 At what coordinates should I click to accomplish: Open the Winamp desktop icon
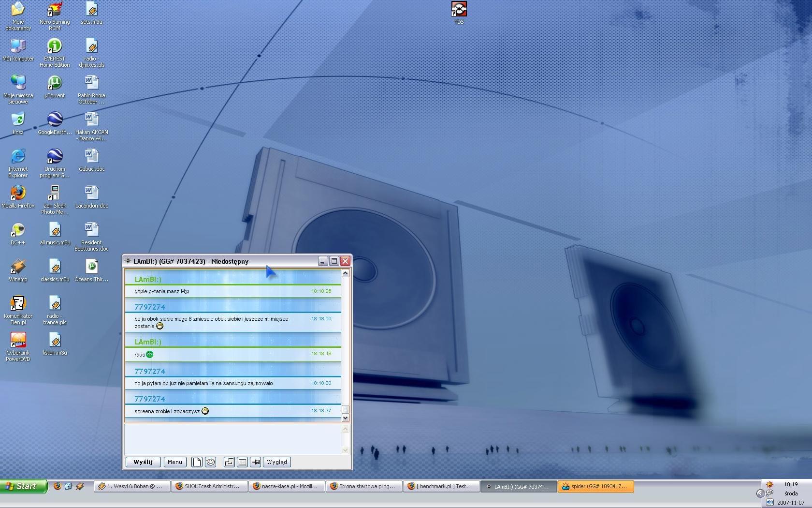tap(18, 267)
